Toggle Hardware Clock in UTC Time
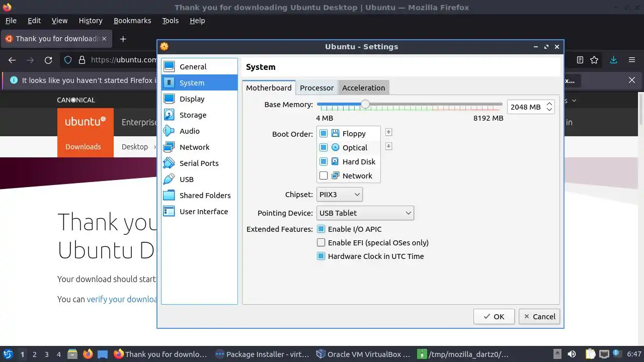644x362 pixels. coord(321,256)
